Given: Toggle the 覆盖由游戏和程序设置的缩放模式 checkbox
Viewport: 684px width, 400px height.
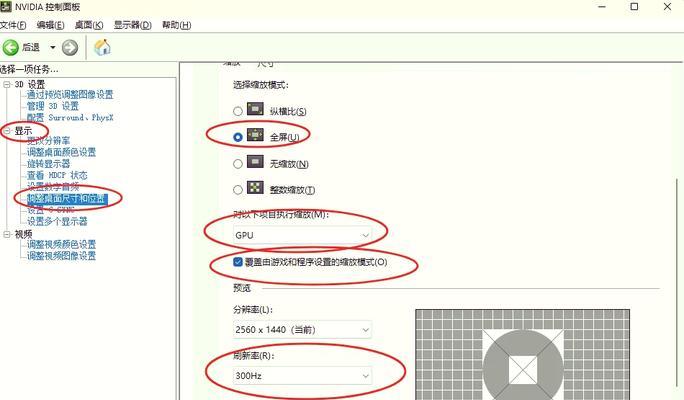Looking at the screenshot, I should click(x=238, y=262).
